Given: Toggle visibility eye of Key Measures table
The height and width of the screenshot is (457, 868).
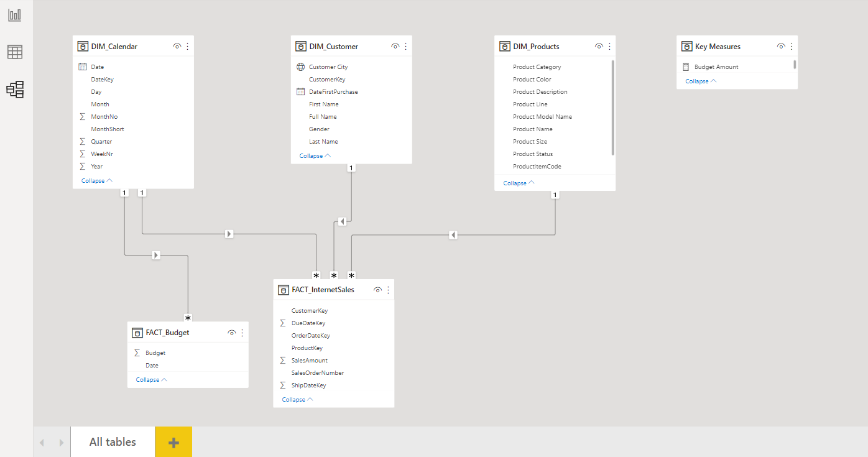Looking at the screenshot, I should tap(781, 46).
